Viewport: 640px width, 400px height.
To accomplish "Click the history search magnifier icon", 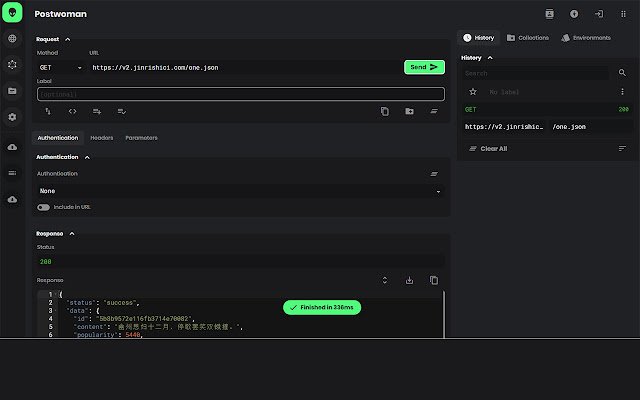I will click(x=622, y=73).
